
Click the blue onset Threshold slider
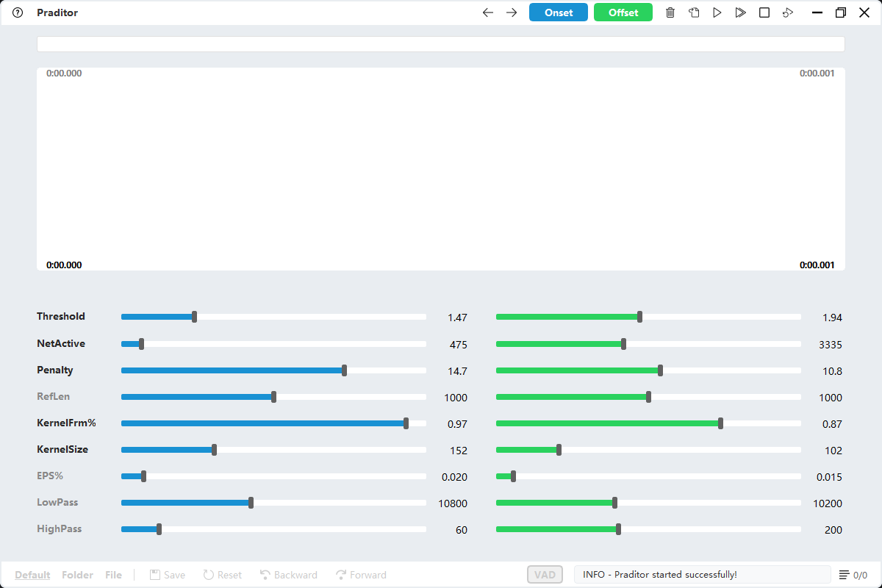(273, 317)
